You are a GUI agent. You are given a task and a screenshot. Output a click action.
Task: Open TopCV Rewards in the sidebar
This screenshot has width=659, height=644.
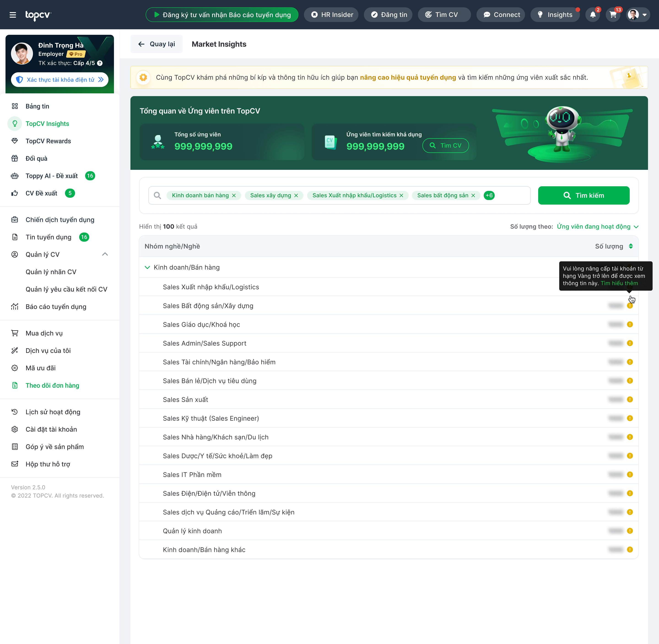[48, 141]
